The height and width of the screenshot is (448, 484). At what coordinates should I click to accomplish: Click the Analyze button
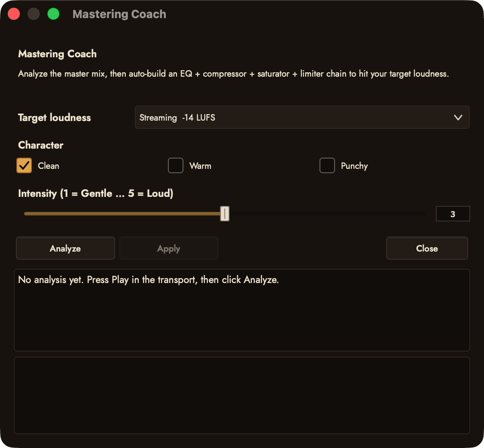pos(65,248)
